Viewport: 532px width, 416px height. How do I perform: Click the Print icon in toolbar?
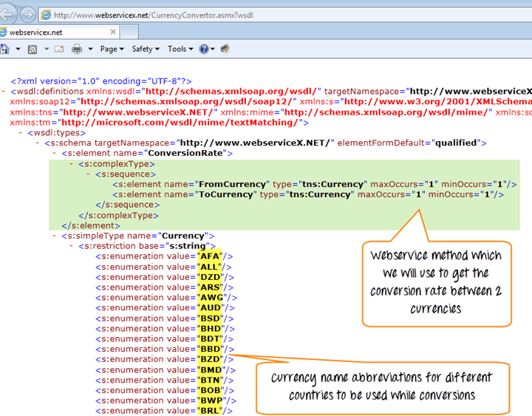point(77,49)
